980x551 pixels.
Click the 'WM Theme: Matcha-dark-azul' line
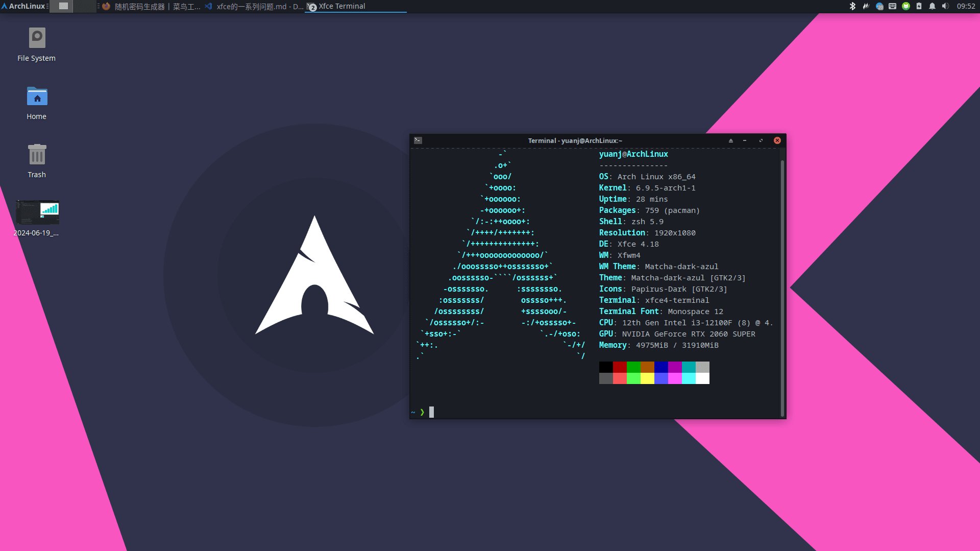click(x=658, y=267)
